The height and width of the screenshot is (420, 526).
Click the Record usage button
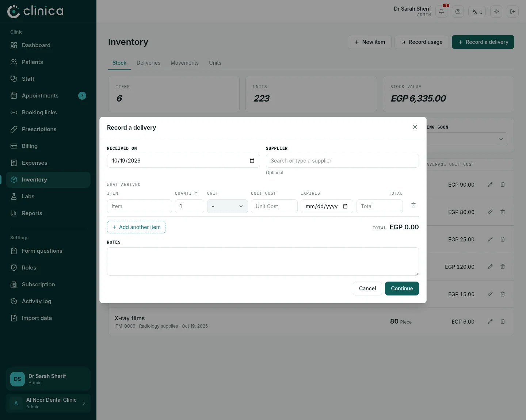point(422,42)
